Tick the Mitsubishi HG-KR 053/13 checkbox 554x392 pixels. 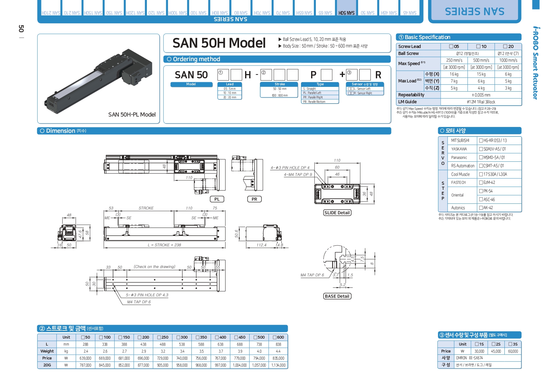[481, 141]
